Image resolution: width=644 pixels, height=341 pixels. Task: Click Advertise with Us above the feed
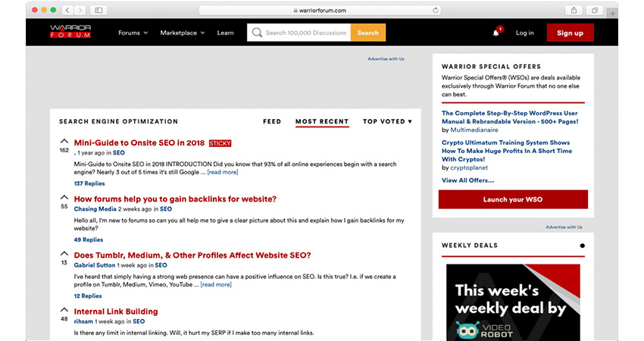[x=386, y=59]
